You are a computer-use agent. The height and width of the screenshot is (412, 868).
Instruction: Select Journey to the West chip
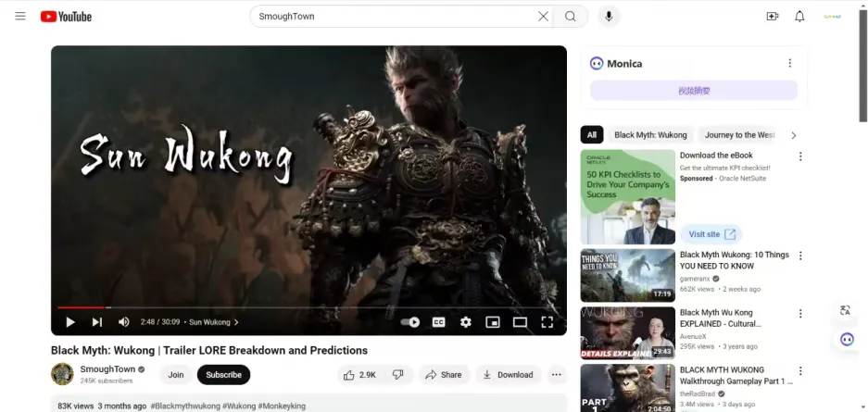(x=739, y=135)
